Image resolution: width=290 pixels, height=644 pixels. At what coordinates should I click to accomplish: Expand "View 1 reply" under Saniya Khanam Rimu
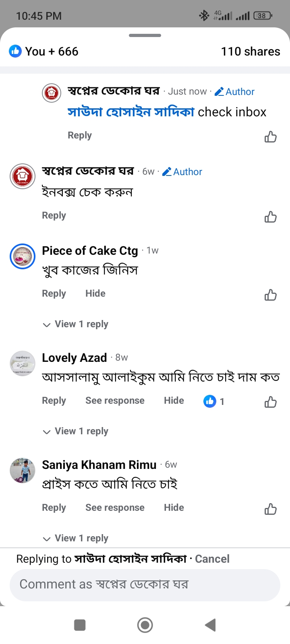tap(76, 539)
